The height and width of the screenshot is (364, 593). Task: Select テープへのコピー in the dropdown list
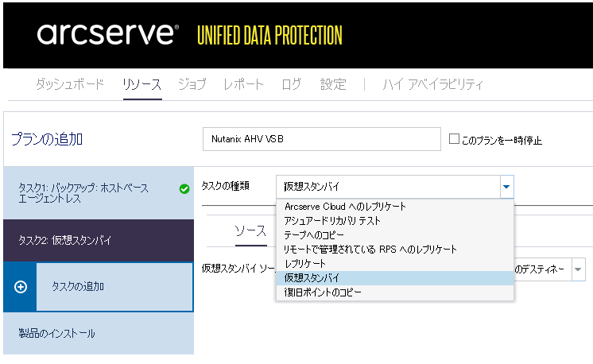(395, 235)
